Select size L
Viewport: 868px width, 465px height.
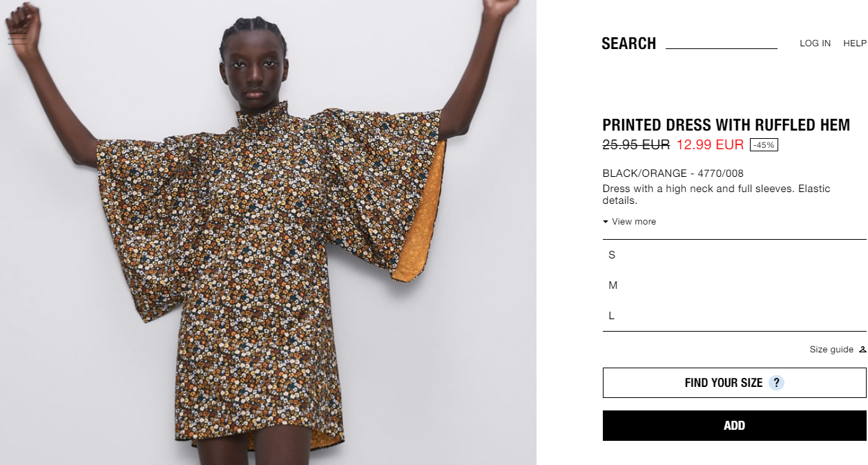(x=735, y=316)
